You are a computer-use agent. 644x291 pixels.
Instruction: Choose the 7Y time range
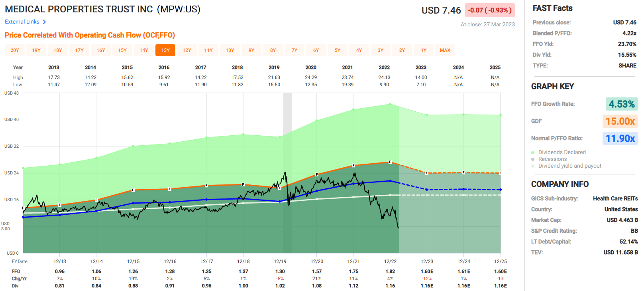pyautogui.click(x=295, y=50)
